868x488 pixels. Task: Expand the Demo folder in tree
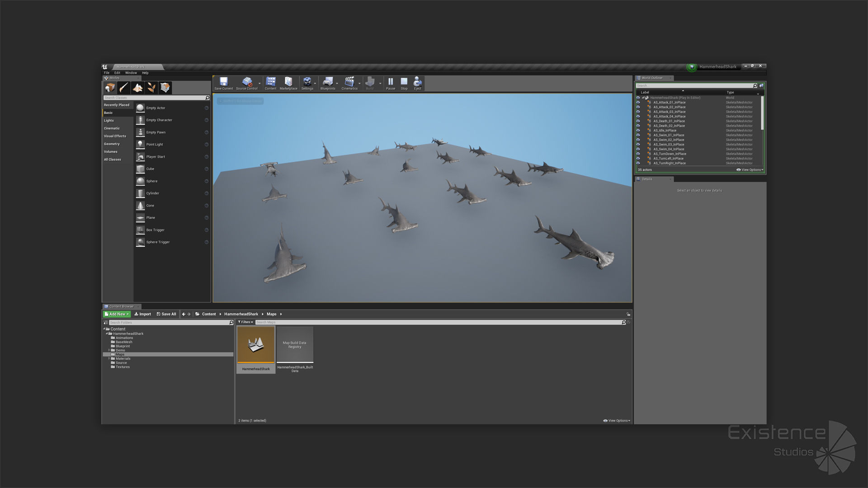[x=109, y=350]
